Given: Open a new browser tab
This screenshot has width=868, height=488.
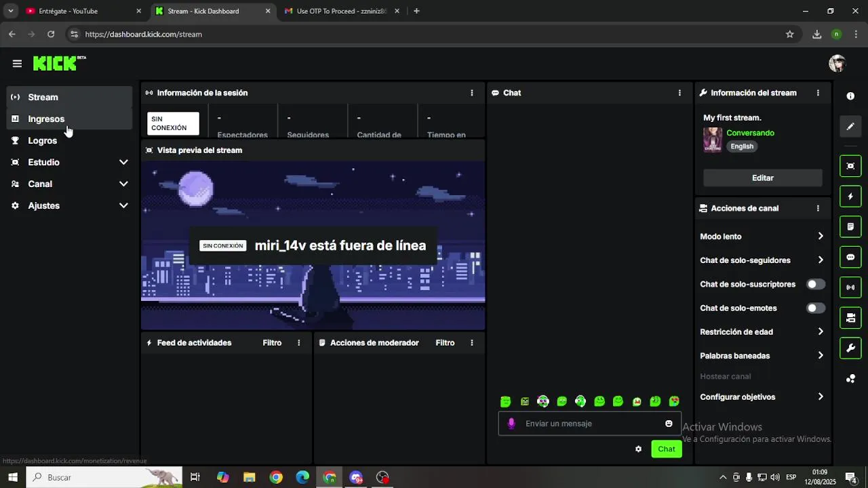Looking at the screenshot, I should coord(416,11).
